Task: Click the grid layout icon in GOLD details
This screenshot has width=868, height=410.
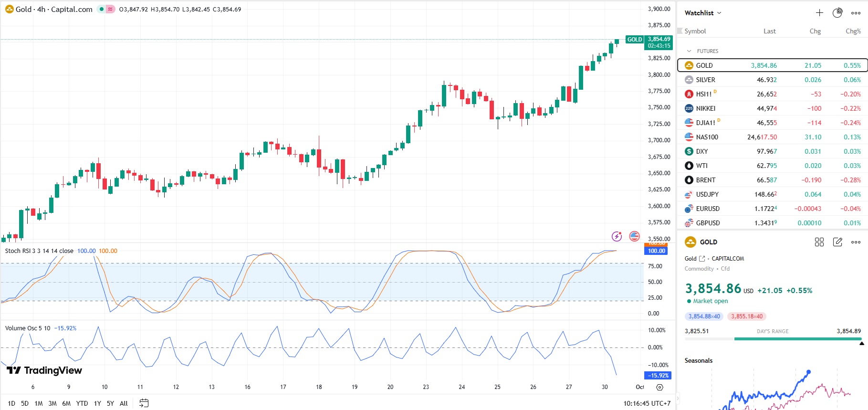Action: (x=819, y=242)
